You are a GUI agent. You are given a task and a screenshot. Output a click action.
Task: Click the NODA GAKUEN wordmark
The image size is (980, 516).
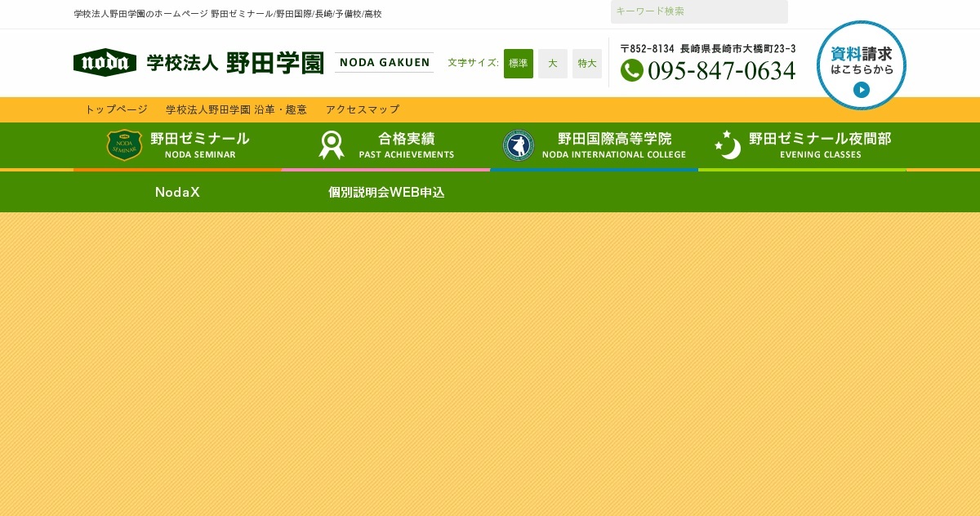(384, 62)
